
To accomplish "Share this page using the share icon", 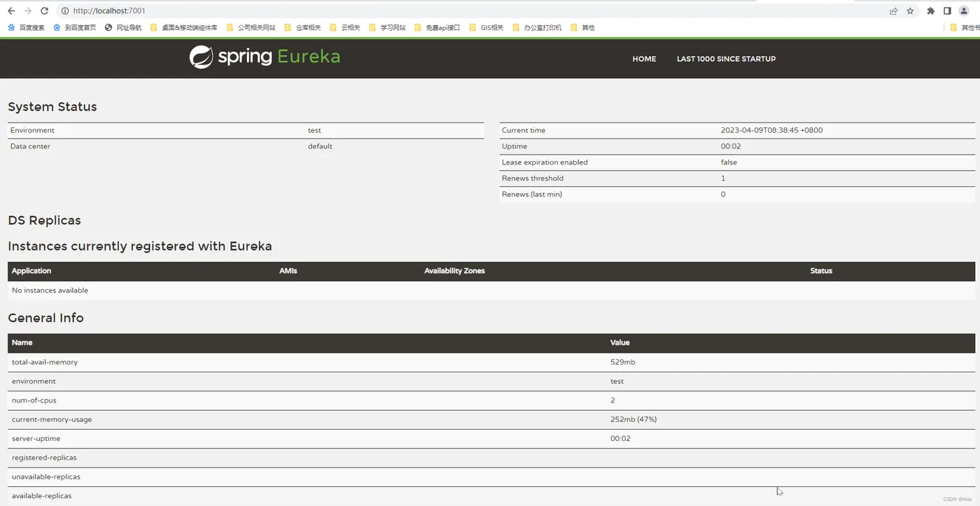I will tap(894, 11).
